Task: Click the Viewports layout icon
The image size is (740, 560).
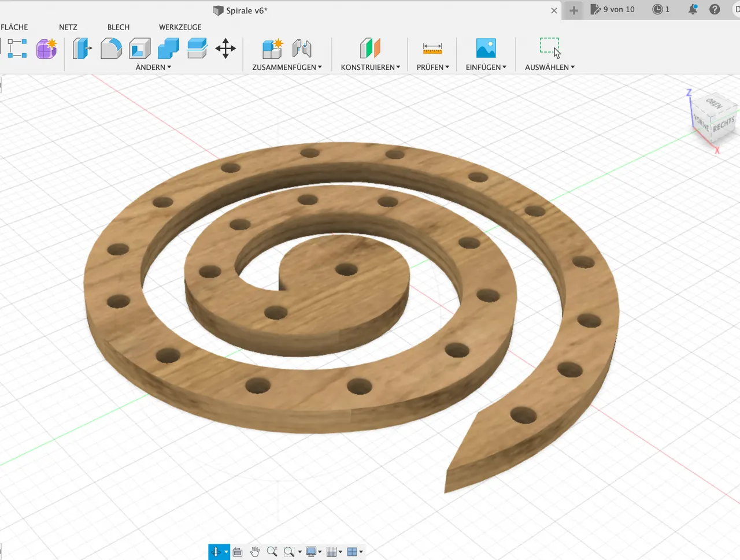Action: click(x=351, y=552)
